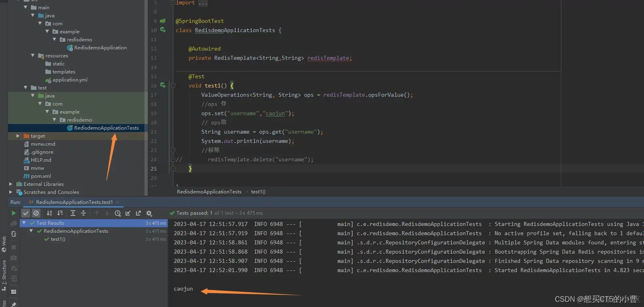Close the RedisdemoApplicationTests.test1 run tab
Viewport: 644px width, 307px height.
pyautogui.click(x=118, y=202)
